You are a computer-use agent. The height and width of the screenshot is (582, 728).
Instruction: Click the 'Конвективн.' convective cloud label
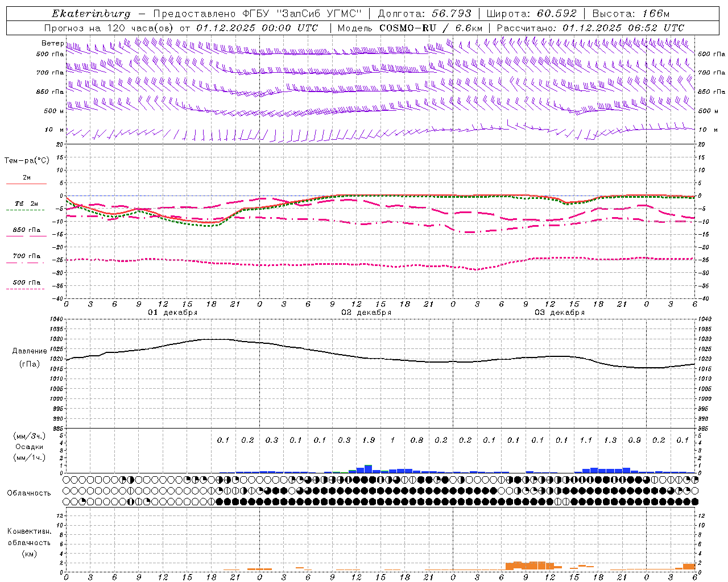pyautogui.click(x=29, y=531)
